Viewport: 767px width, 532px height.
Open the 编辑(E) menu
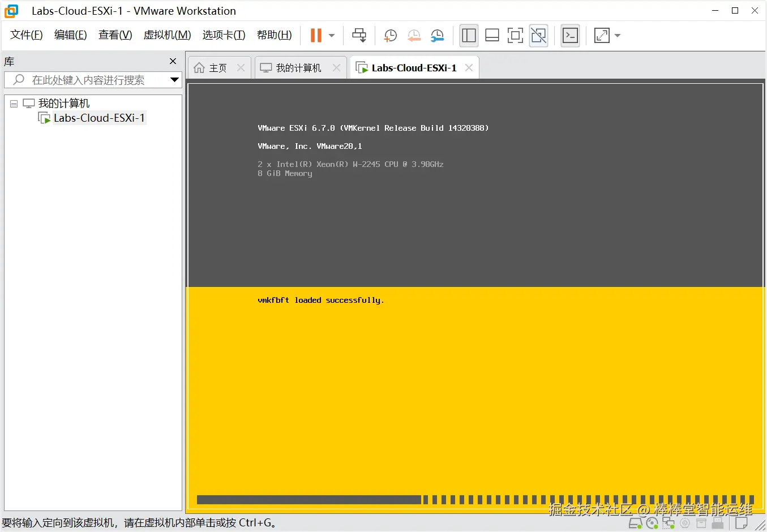[x=71, y=35]
